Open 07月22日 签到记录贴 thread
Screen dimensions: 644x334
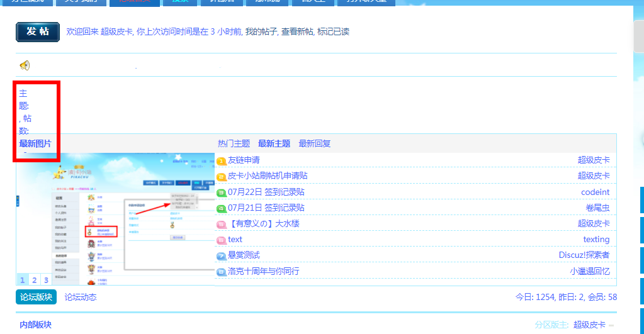(266, 192)
